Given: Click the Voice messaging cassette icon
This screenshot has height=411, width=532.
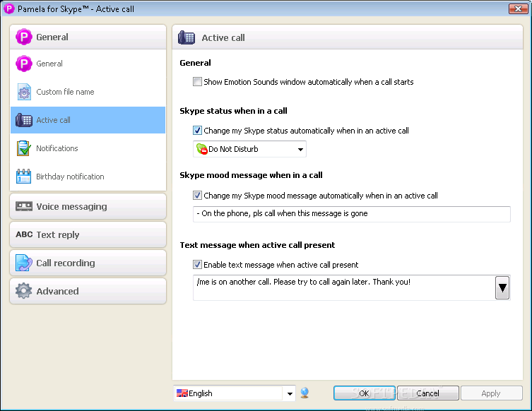Looking at the screenshot, I should (x=24, y=206).
